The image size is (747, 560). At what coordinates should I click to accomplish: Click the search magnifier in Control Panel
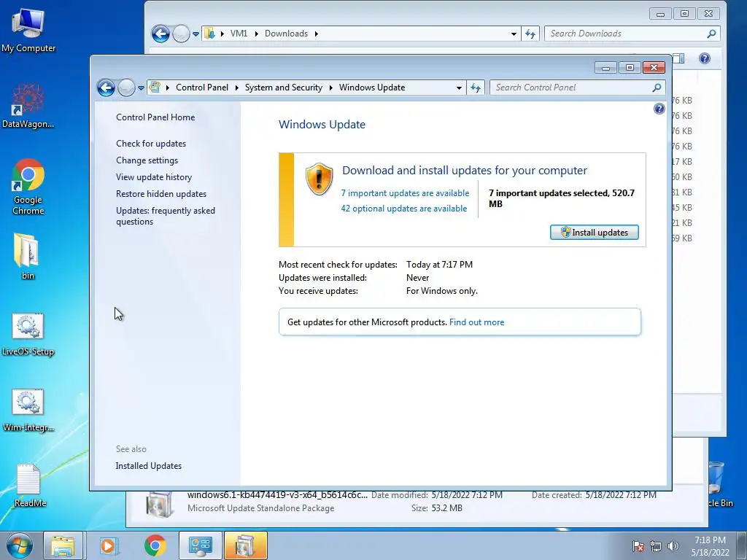657,87
